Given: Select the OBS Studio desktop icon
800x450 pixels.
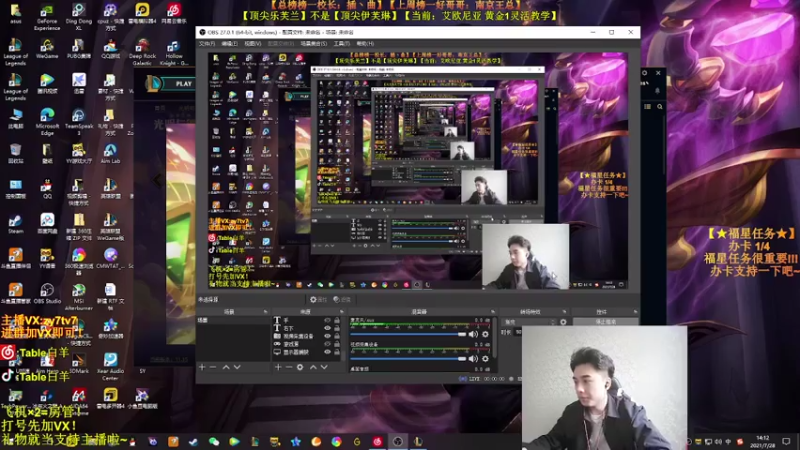Looking at the screenshot, I should pyautogui.click(x=47, y=294).
